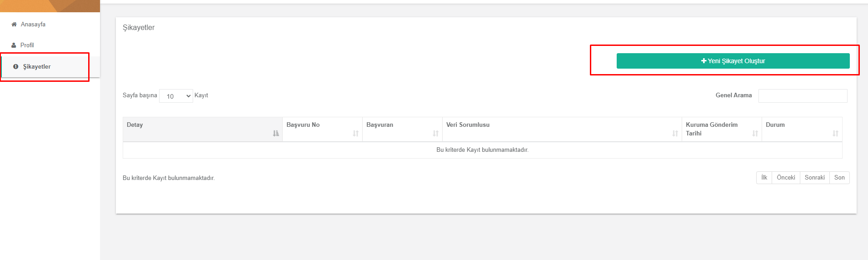This screenshot has width=868, height=260.
Task: Select Şikayetler in the sidebar menu
Action: coord(37,67)
